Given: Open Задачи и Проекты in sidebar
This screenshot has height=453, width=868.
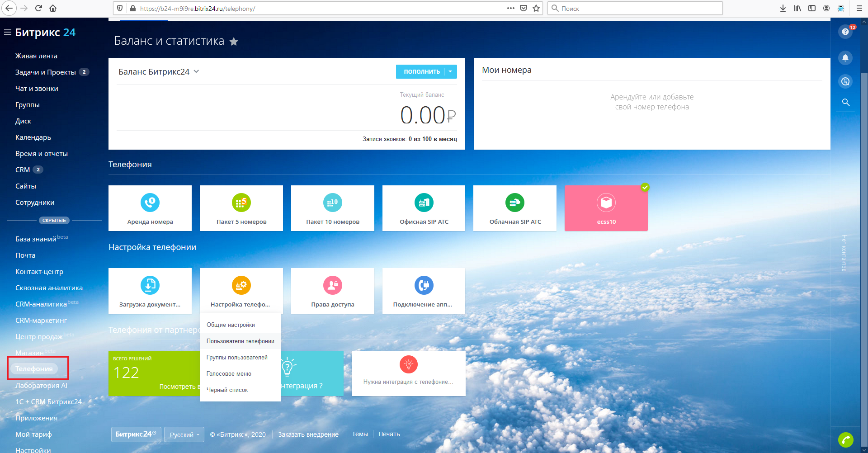Looking at the screenshot, I should pos(46,72).
